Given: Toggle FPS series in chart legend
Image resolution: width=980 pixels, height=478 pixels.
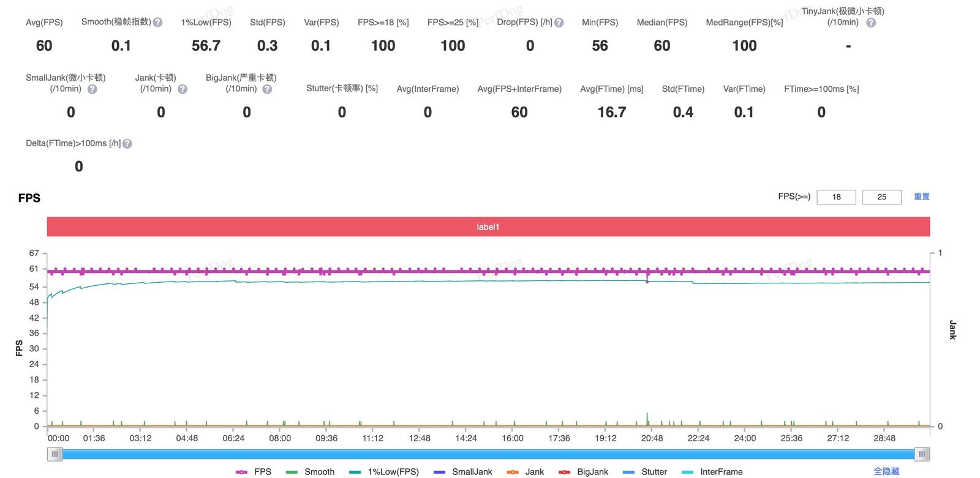Looking at the screenshot, I should click(x=254, y=472).
